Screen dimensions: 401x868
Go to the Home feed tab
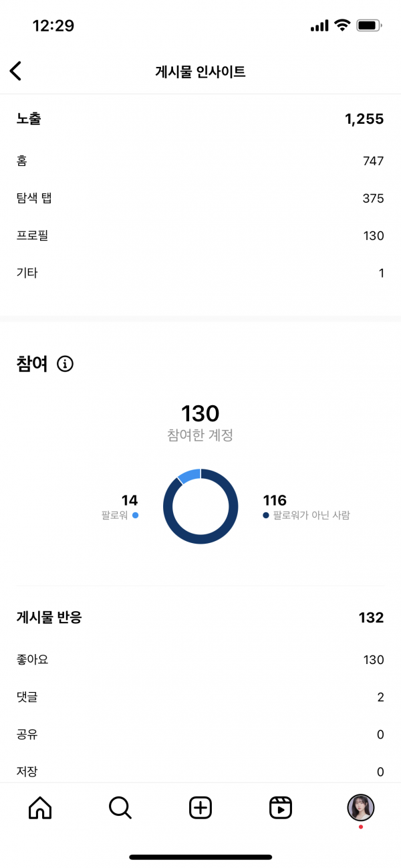point(40,808)
